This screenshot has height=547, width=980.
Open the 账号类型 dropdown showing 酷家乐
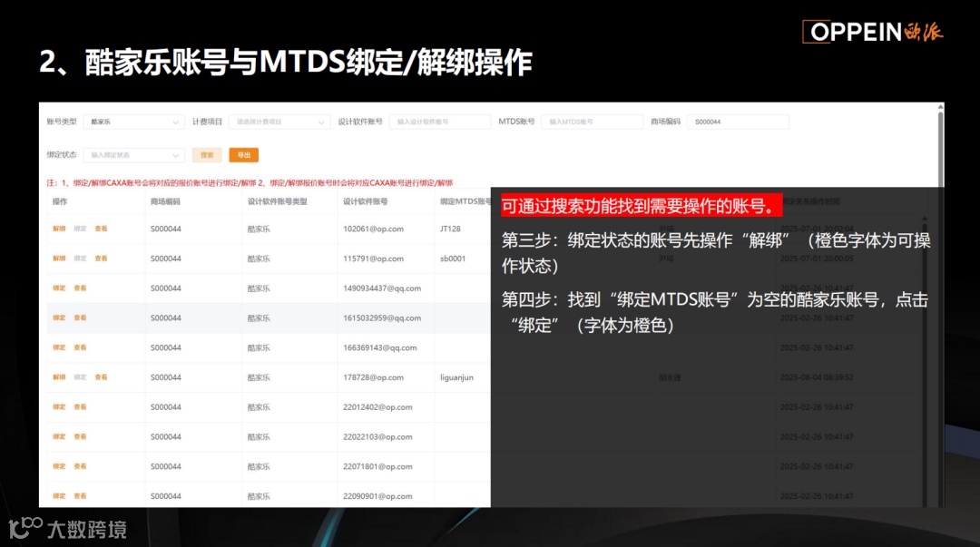133,122
